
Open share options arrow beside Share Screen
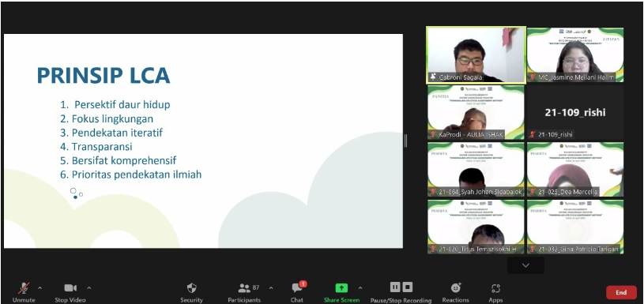click(360, 288)
